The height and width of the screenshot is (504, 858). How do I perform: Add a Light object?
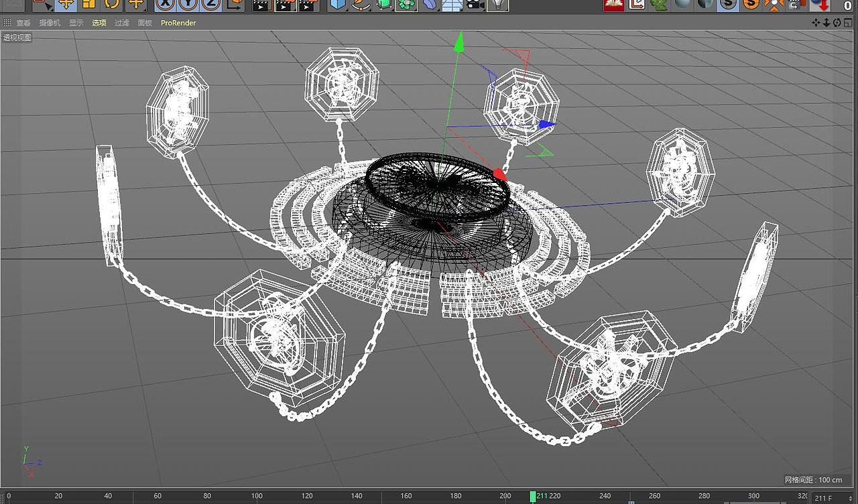point(497,5)
